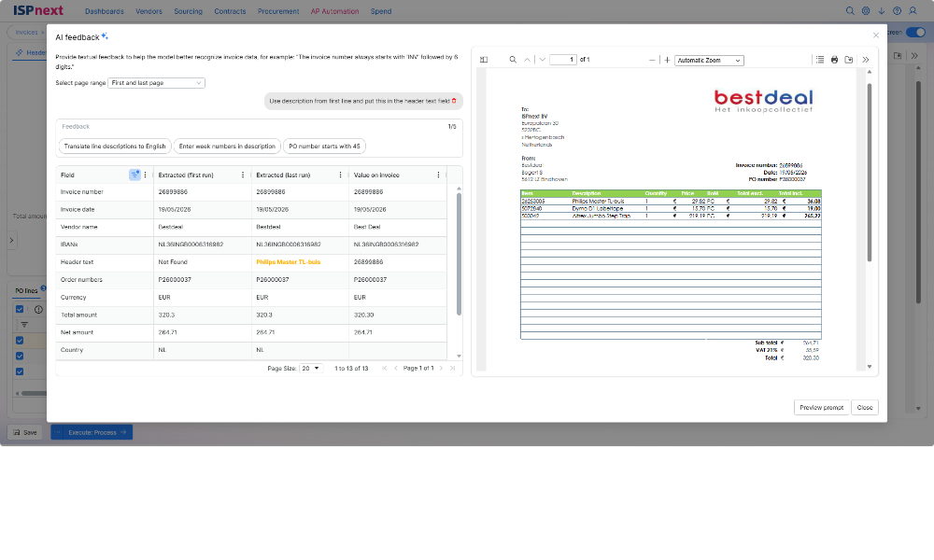Go to previous PDF page arrow
The height and width of the screenshot is (560, 934).
527,60
